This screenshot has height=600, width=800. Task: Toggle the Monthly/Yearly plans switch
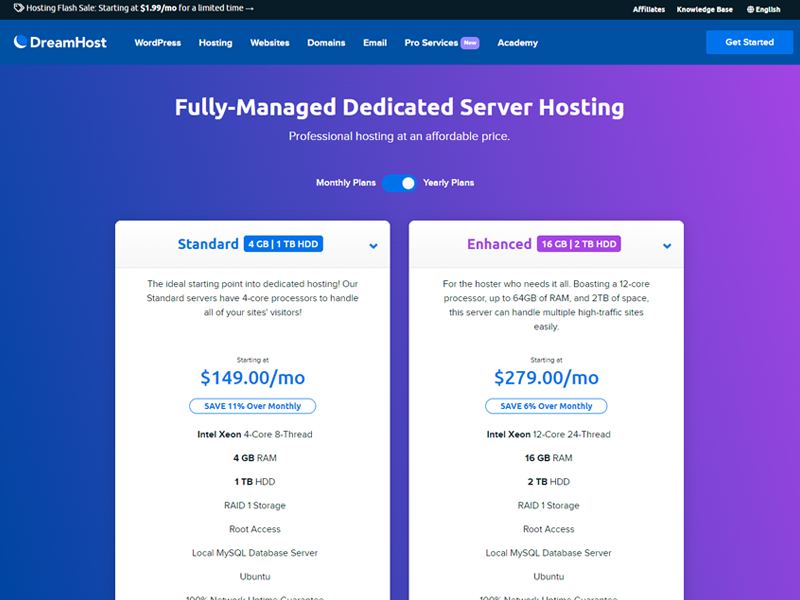[399, 183]
